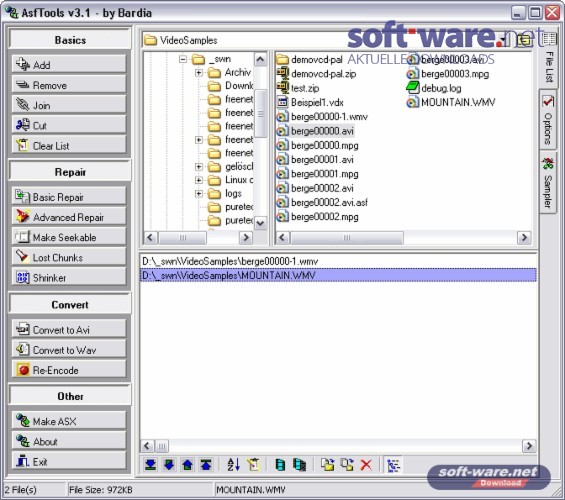
Task: Toggle the tree view icon in bottom toolbar
Action: pos(393,465)
